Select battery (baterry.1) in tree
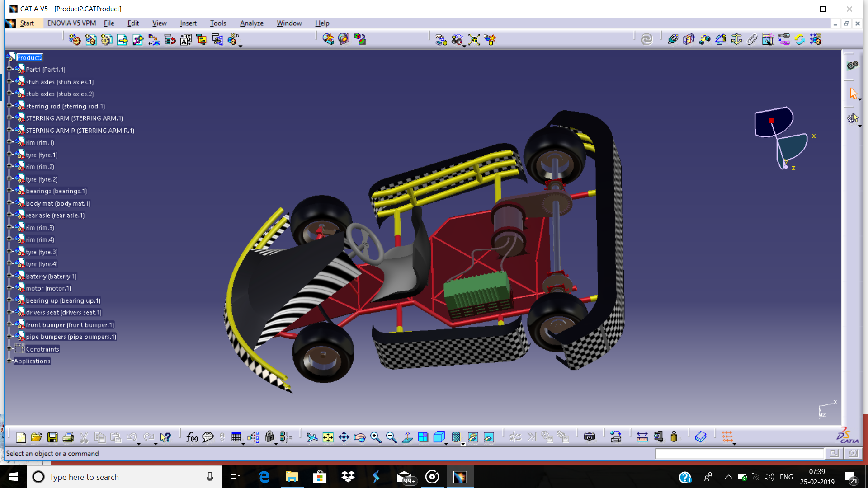Viewport: 868px width, 488px height. click(51, 276)
